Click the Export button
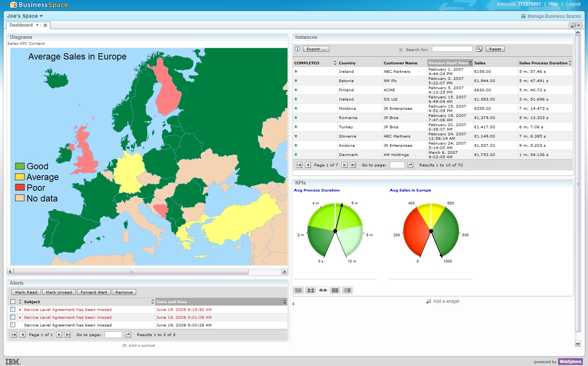Viewport: 588px width, 366px height. 316,49
